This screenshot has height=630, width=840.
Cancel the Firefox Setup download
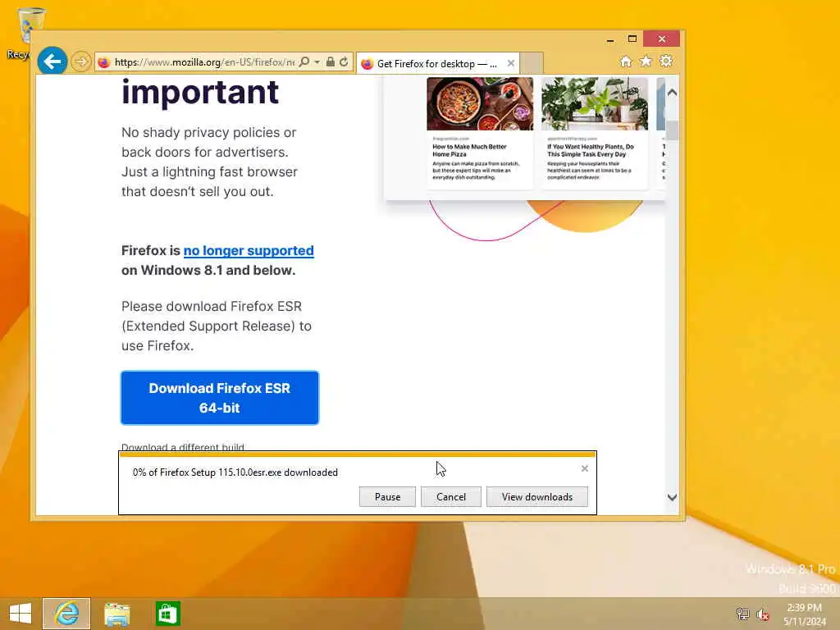451,496
